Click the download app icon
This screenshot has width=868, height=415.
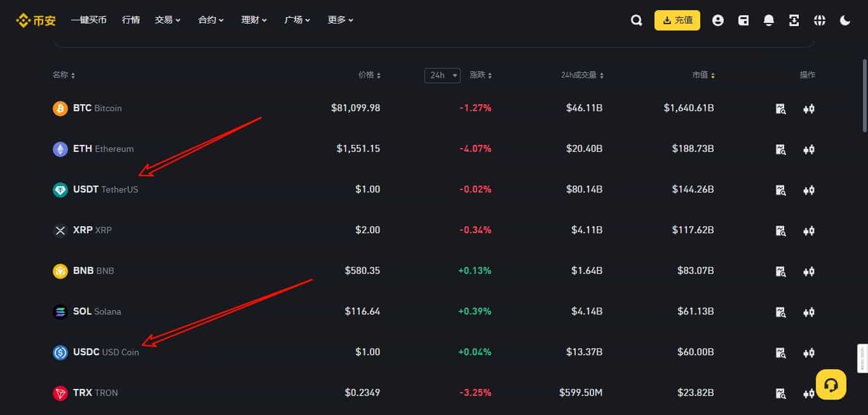794,20
